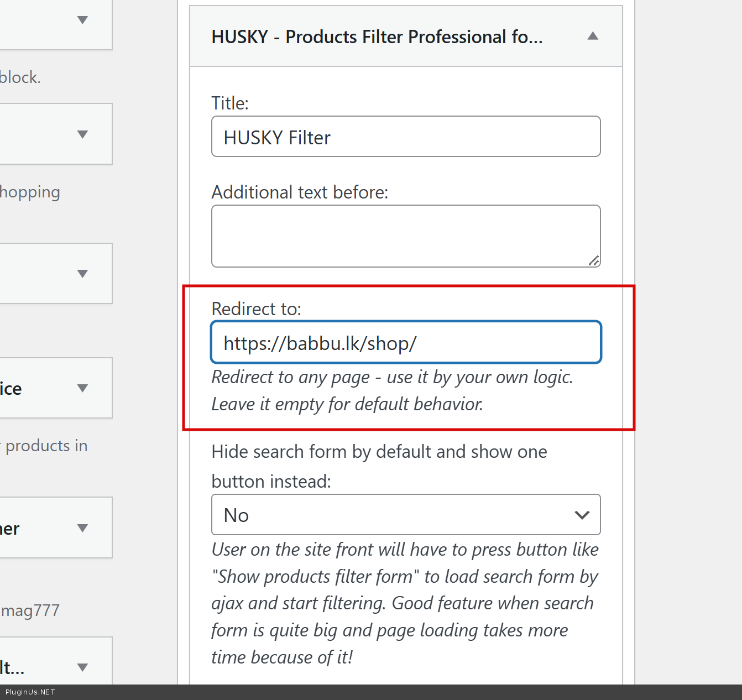The height and width of the screenshot is (700, 742).
Task: Click the "ner" widget title text
Action: coord(10,529)
